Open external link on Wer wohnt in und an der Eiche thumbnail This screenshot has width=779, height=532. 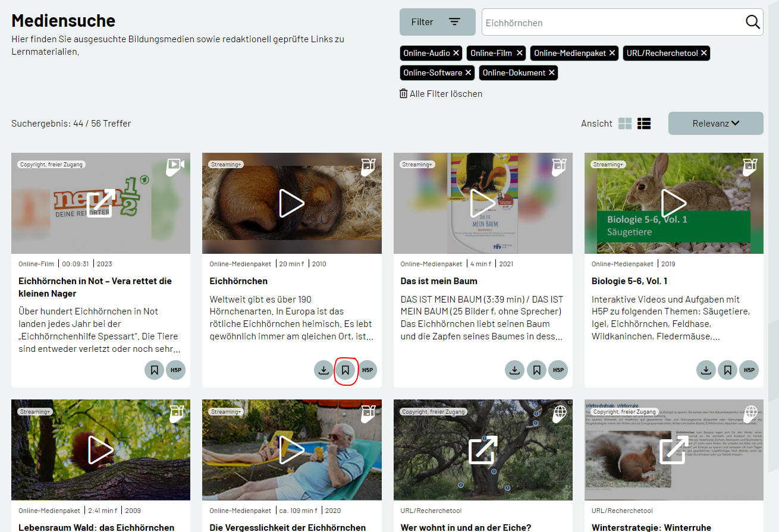point(483,450)
